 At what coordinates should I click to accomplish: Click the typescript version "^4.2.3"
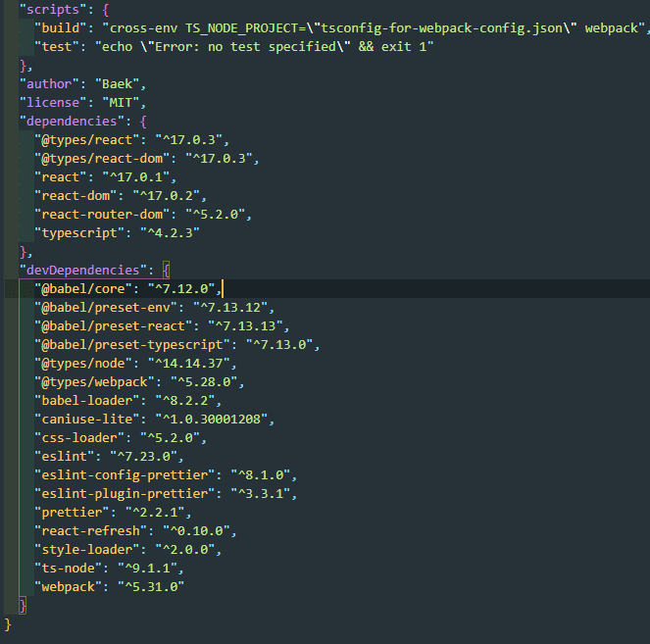pos(160,232)
